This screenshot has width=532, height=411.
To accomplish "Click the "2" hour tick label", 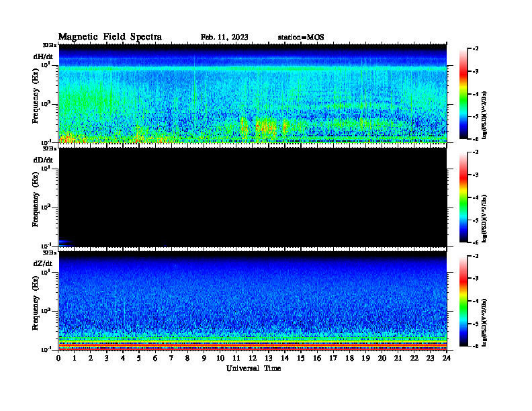I will point(91,358).
